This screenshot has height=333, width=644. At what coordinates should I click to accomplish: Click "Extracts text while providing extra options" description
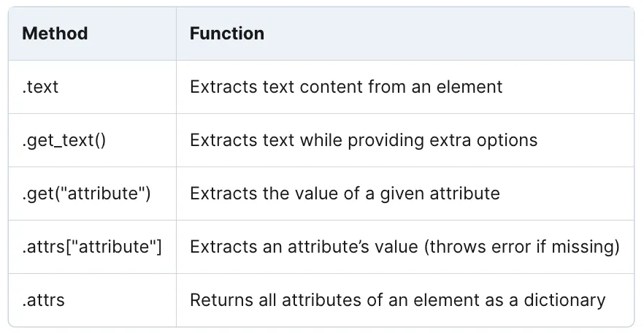point(363,140)
